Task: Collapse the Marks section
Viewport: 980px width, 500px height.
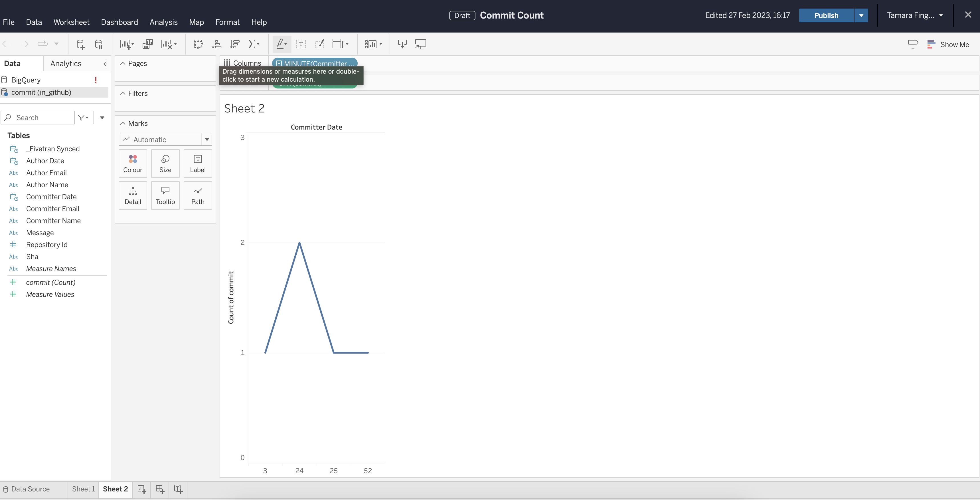Action: click(x=123, y=123)
